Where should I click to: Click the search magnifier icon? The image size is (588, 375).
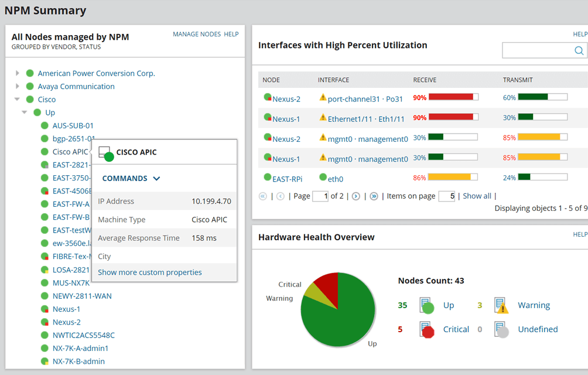(x=579, y=51)
